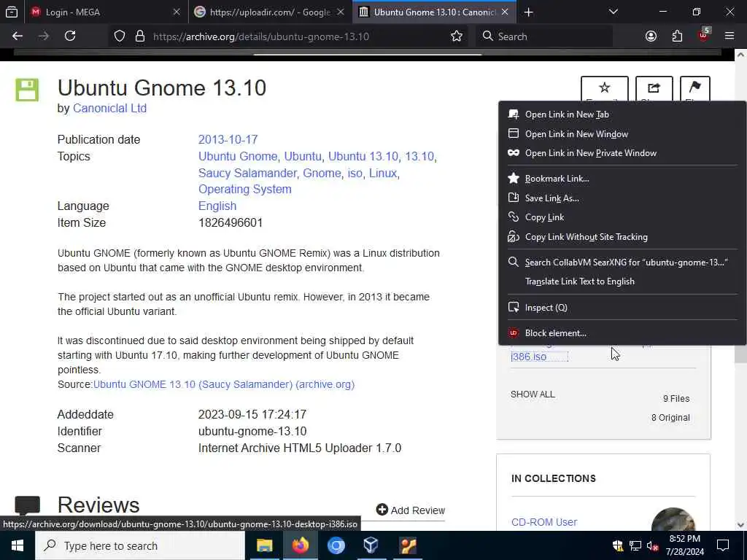This screenshot has height=560, width=747.
Task: Select Copy Link Without Site Tracking
Action: (622, 237)
